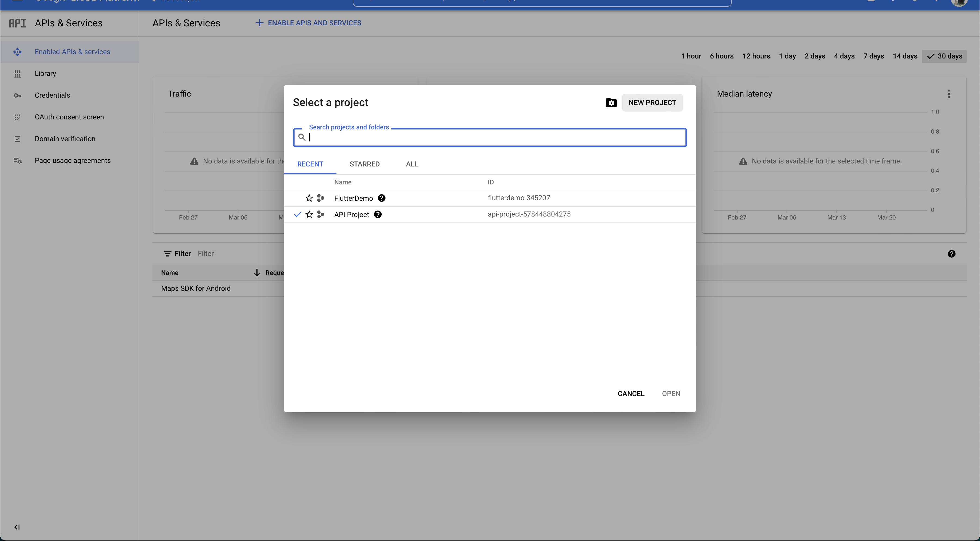
Task: Click warning icon in Traffic chart
Action: pyautogui.click(x=194, y=161)
